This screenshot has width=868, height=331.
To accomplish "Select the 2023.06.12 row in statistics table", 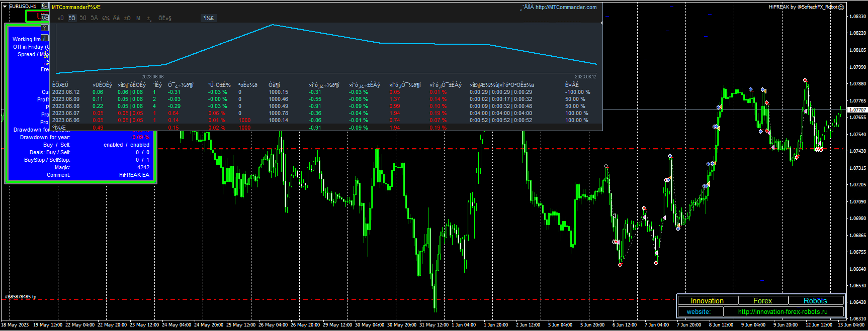I will point(66,92).
